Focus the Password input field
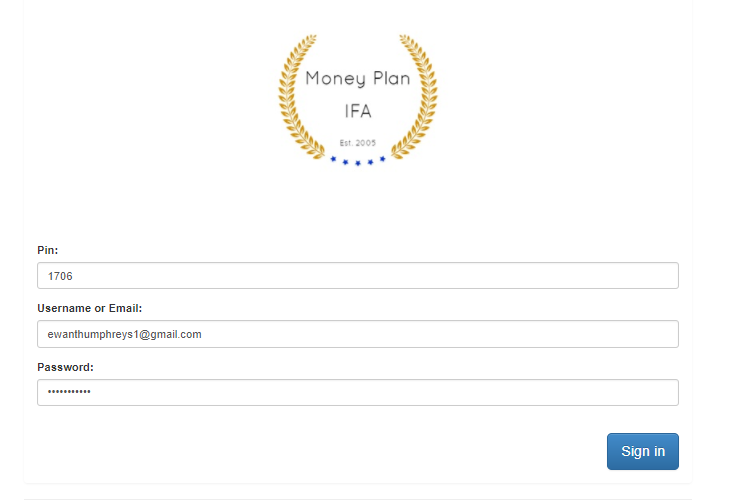 (x=358, y=393)
